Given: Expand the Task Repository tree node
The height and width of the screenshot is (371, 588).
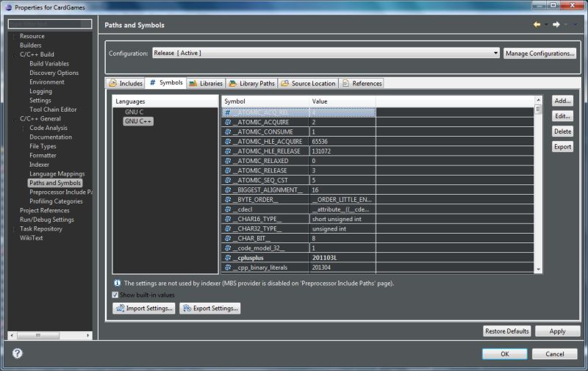Looking at the screenshot, I should click(14, 229).
